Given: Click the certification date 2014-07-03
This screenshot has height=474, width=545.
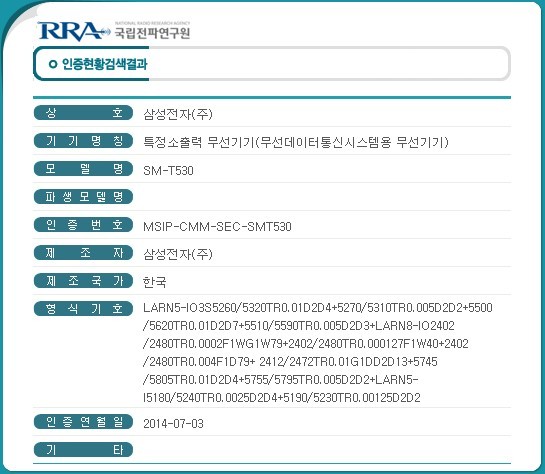Looking at the screenshot, I should 173,424.
